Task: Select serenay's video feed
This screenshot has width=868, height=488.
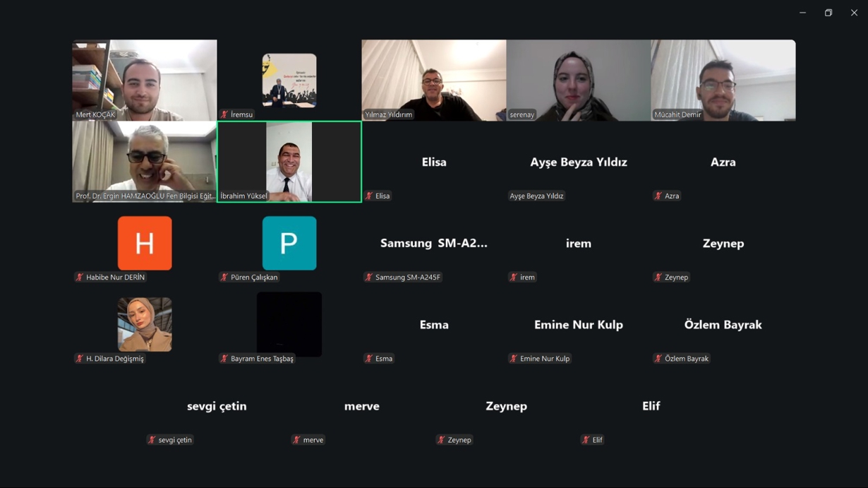Action: click(x=579, y=81)
